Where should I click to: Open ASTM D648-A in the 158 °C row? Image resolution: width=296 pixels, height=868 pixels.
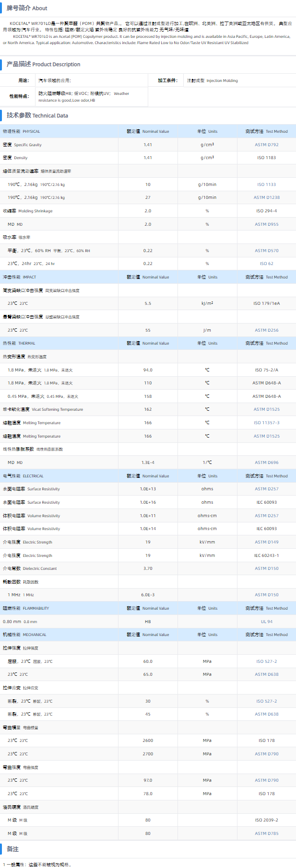pyautogui.click(x=266, y=396)
